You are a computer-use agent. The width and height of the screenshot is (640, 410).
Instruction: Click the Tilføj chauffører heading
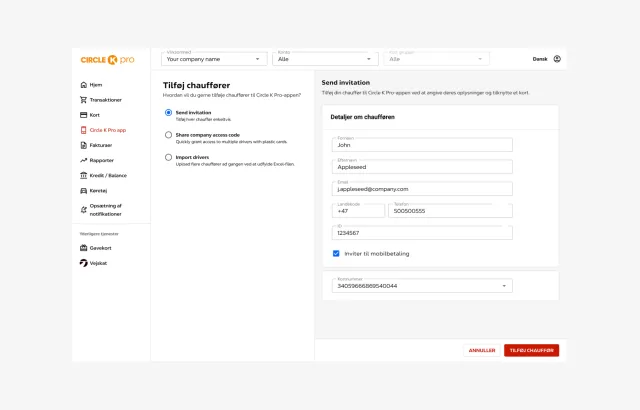pyautogui.click(x=196, y=85)
